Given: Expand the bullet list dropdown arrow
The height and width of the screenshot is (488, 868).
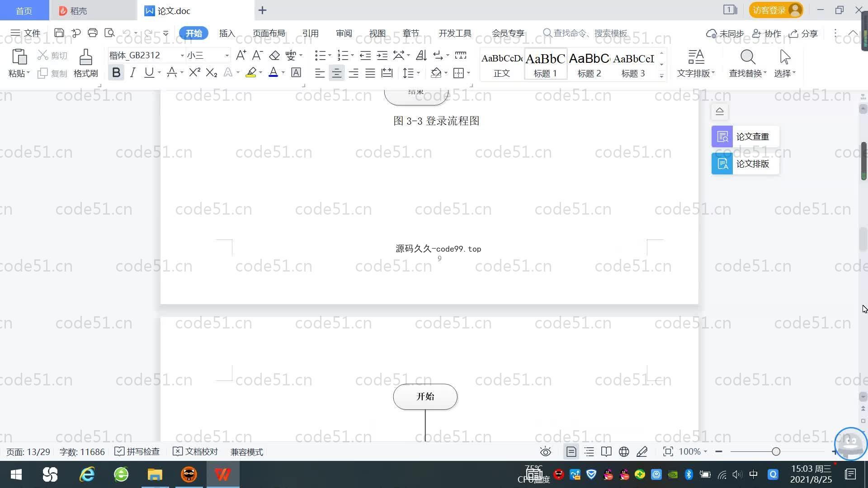Looking at the screenshot, I should pos(330,55).
